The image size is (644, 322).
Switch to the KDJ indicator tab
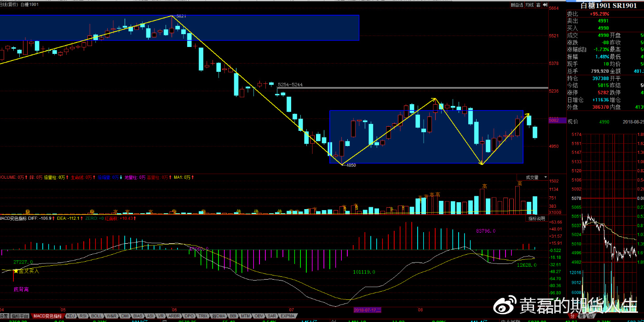[x=71, y=316]
